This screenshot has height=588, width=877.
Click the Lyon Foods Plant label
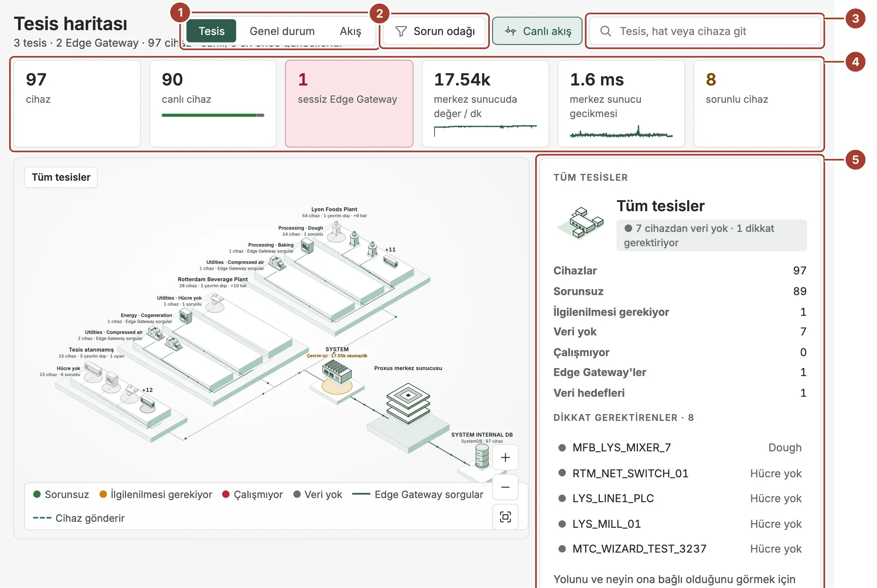point(334,209)
